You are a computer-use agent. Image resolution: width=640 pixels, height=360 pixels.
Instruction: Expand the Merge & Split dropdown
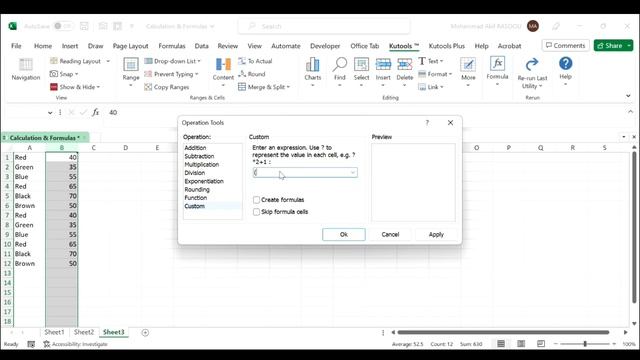point(288,87)
